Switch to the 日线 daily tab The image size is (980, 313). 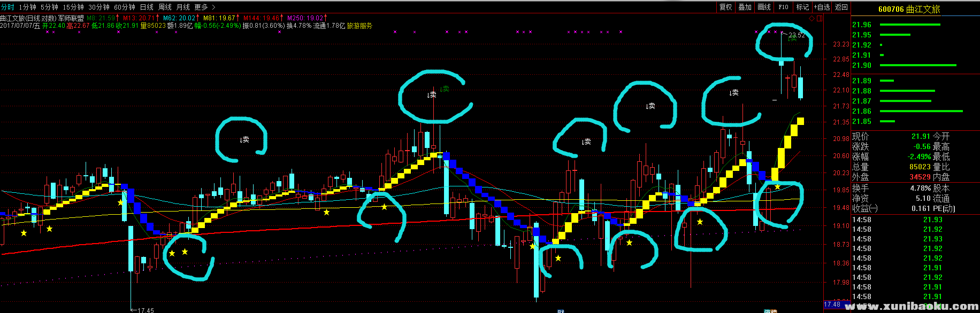[147, 7]
